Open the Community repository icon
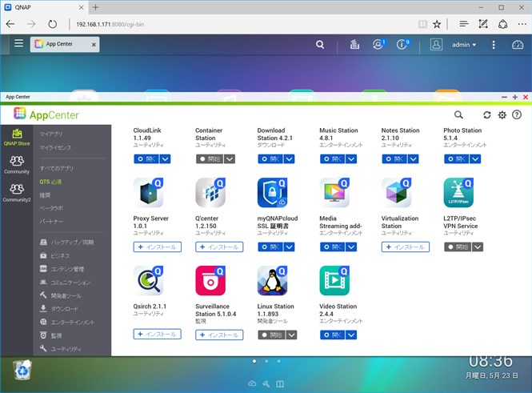 click(17, 165)
